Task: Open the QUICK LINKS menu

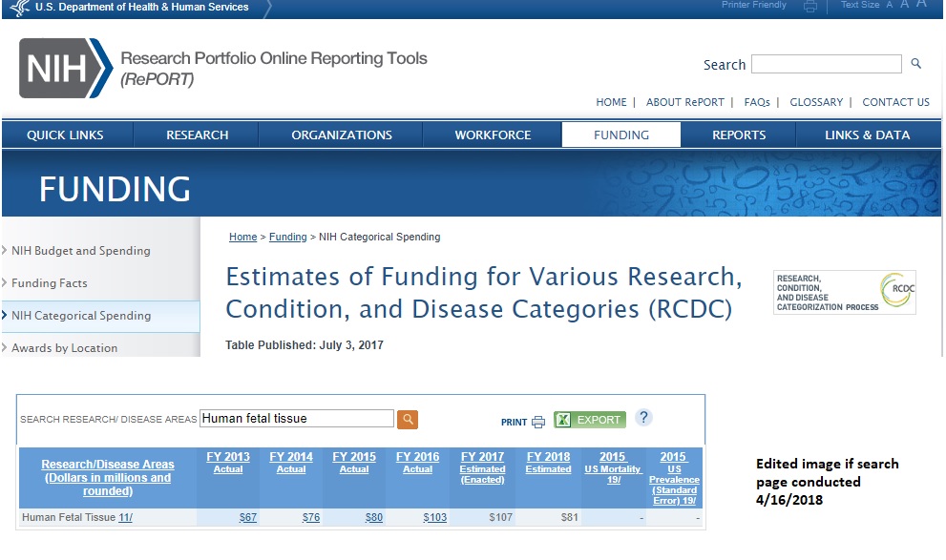Action: coord(65,135)
